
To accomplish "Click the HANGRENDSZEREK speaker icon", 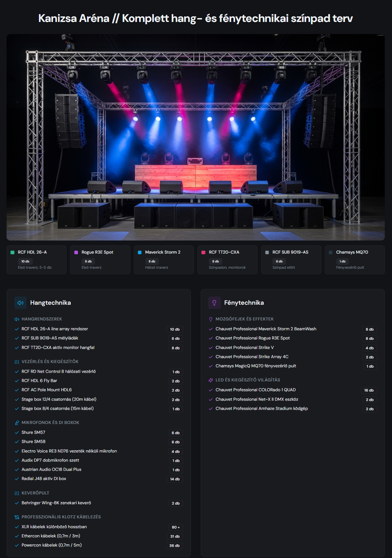I will (17, 319).
